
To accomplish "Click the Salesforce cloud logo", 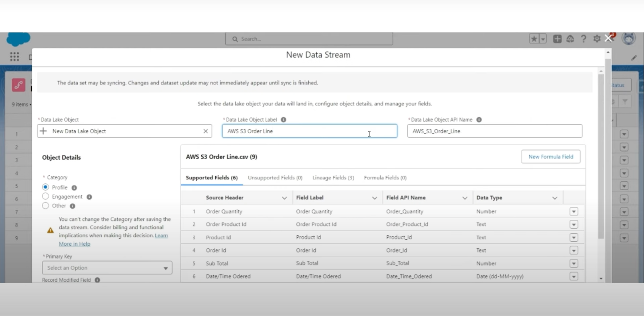I will (18, 39).
